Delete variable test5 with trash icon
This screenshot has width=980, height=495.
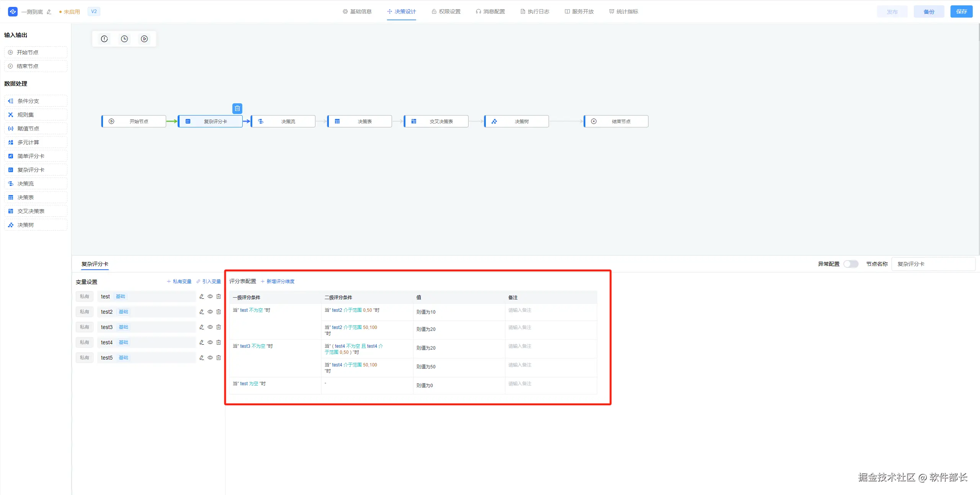[219, 358]
